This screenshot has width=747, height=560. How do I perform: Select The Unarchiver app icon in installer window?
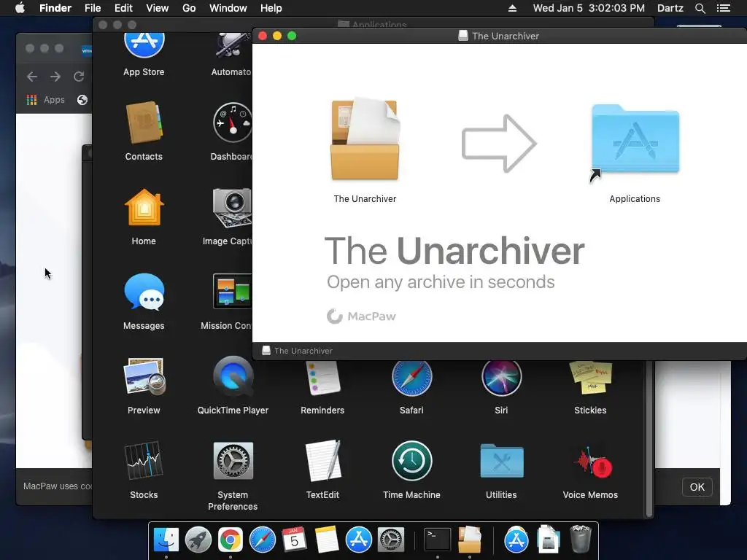[365, 139]
